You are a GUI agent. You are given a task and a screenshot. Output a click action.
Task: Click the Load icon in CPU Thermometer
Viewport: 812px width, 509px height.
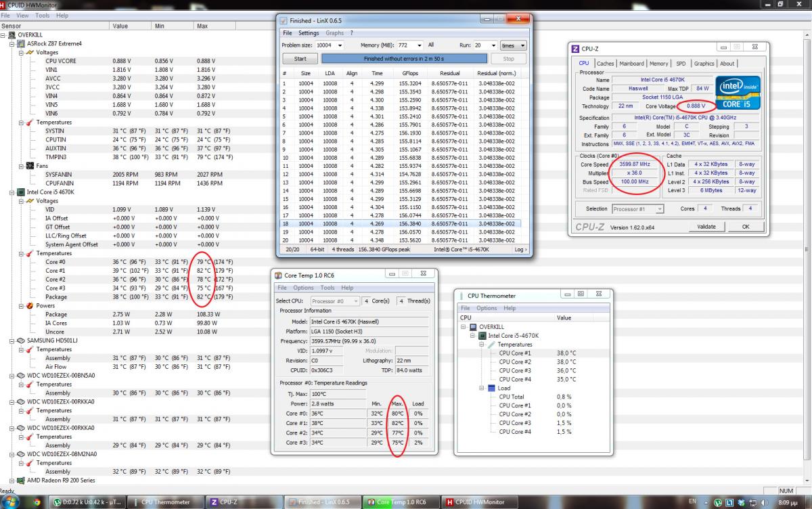point(490,388)
